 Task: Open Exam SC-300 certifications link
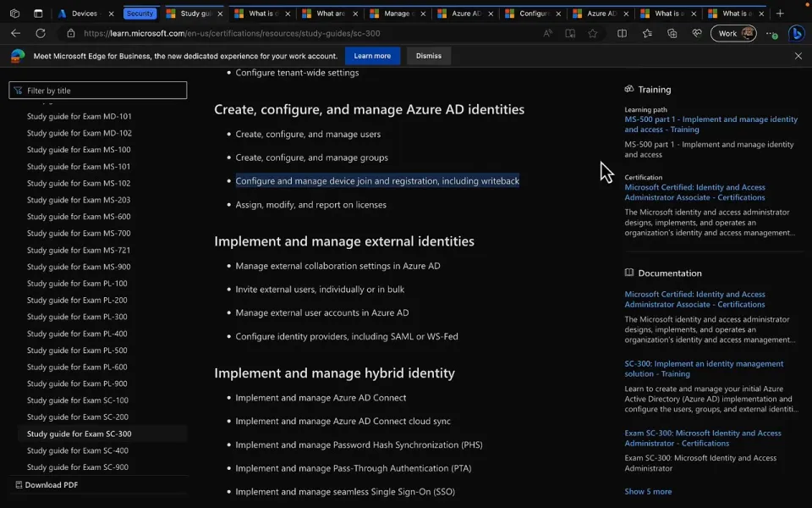pos(703,438)
